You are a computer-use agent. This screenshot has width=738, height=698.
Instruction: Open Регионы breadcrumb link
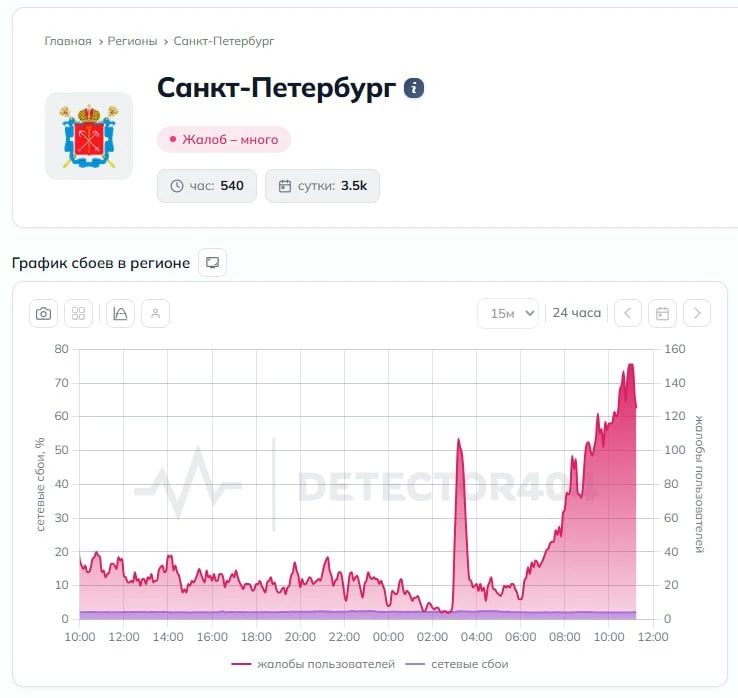[x=132, y=41]
